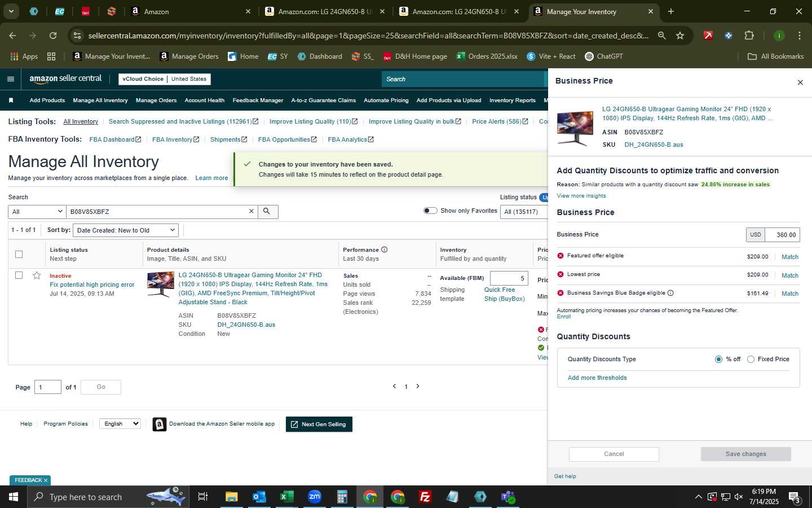Open Account Health in navigation bar

point(205,100)
